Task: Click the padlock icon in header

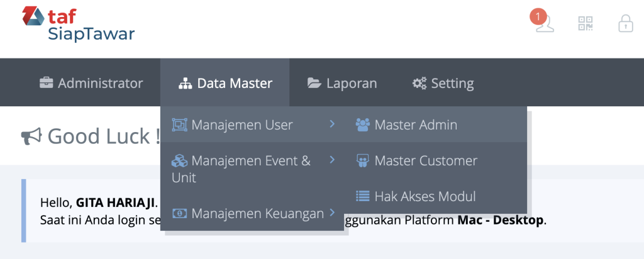Action: (x=625, y=24)
